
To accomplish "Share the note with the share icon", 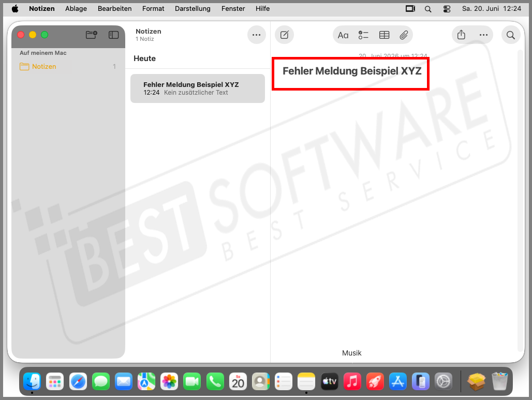I will 461,35.
